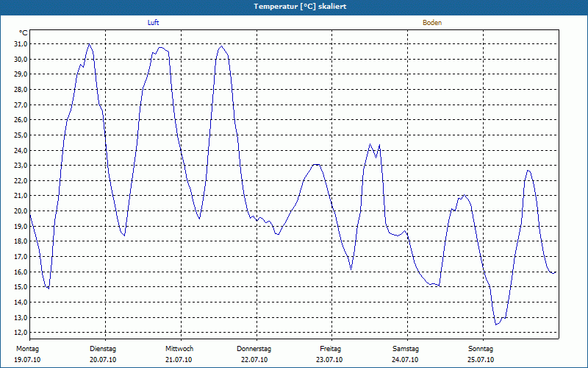Click the °C axis unit label
588x368 pixels.
(x=24, y=33)
